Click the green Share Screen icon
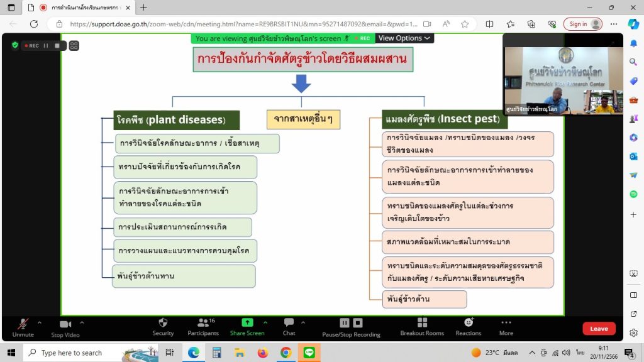Viewport: 644px width, 362px height. coord(247,322)
